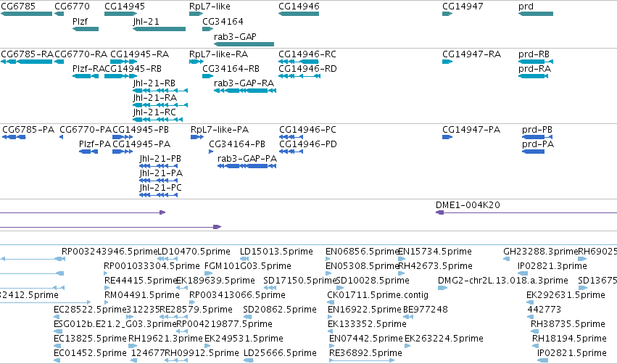Image resolution: width=617 pixels, height=364 pixels.
Task: Click the Plzf-RA transcript label
Action: tap(88, 69)
